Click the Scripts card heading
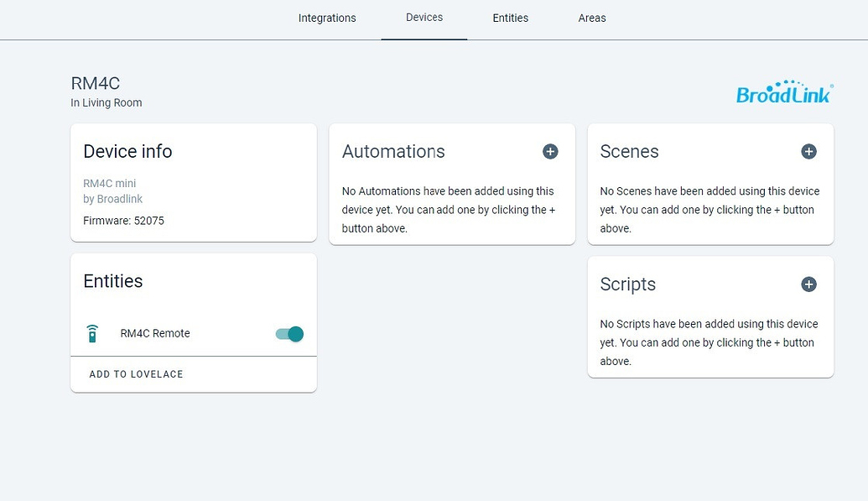 (627, 284)
